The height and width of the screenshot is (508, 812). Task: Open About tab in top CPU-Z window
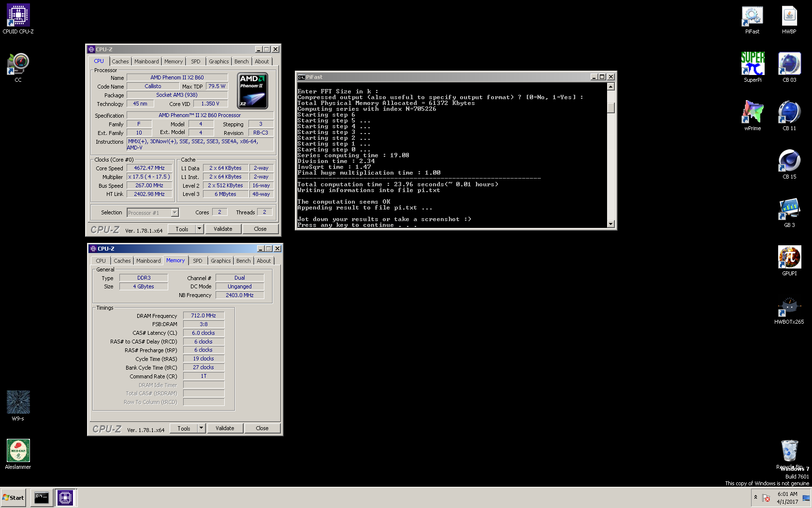coord(262,61)
